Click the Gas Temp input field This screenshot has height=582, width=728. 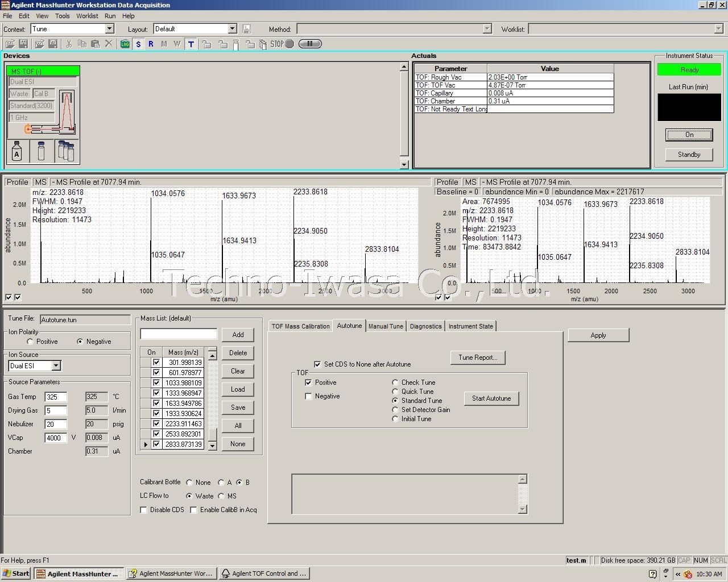(56, 397)
